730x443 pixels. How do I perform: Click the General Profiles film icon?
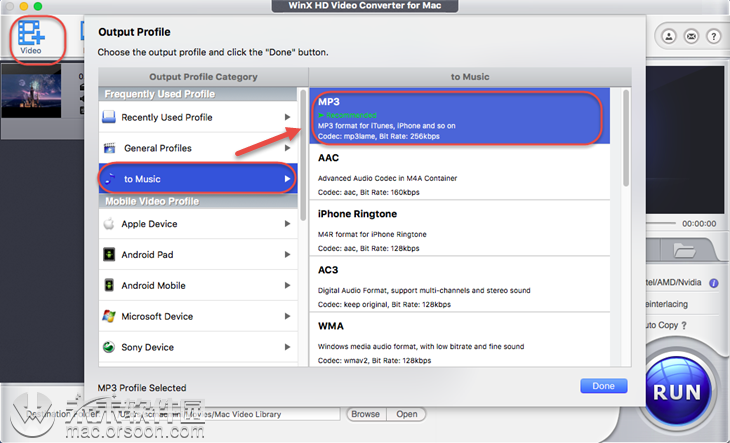click(109, 148)
